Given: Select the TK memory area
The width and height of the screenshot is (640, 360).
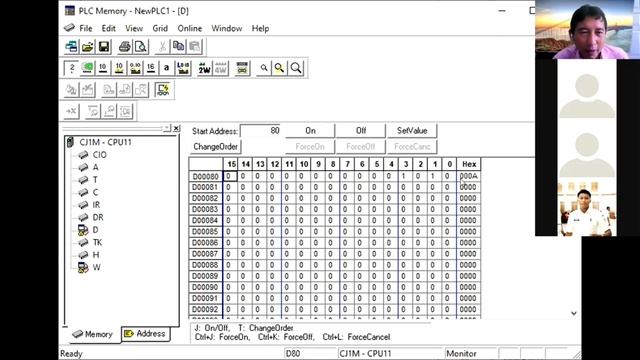Looking at the screenshot, I should [97, 242].
